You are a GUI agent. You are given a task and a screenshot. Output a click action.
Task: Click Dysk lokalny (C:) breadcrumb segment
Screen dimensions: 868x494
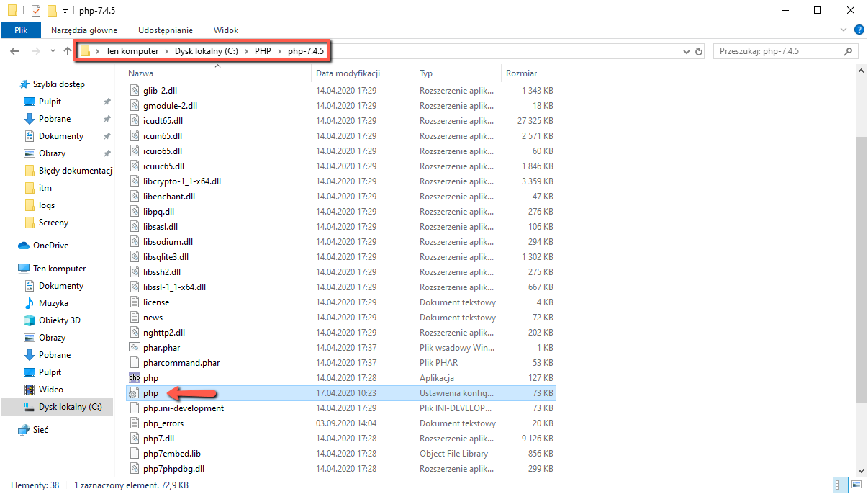click(x=206, y=51)
